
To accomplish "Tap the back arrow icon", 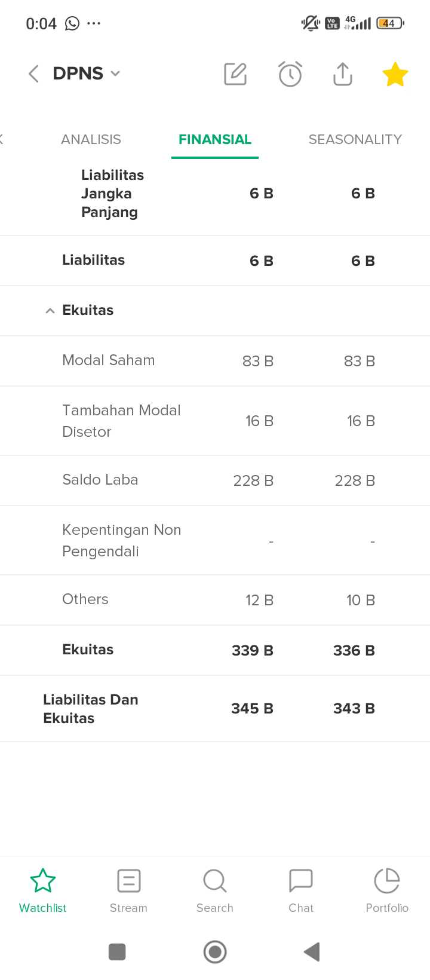I will click(33, 73).
